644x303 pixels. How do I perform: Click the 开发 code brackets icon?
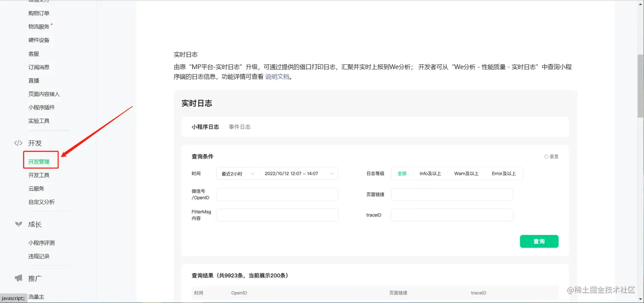click(x=19, y=143)
